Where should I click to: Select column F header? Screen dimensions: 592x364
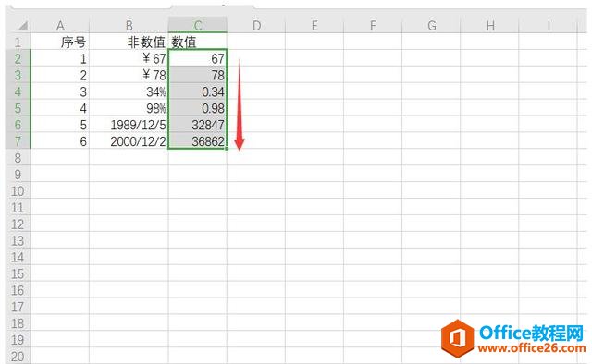click(x=373, y=25)
